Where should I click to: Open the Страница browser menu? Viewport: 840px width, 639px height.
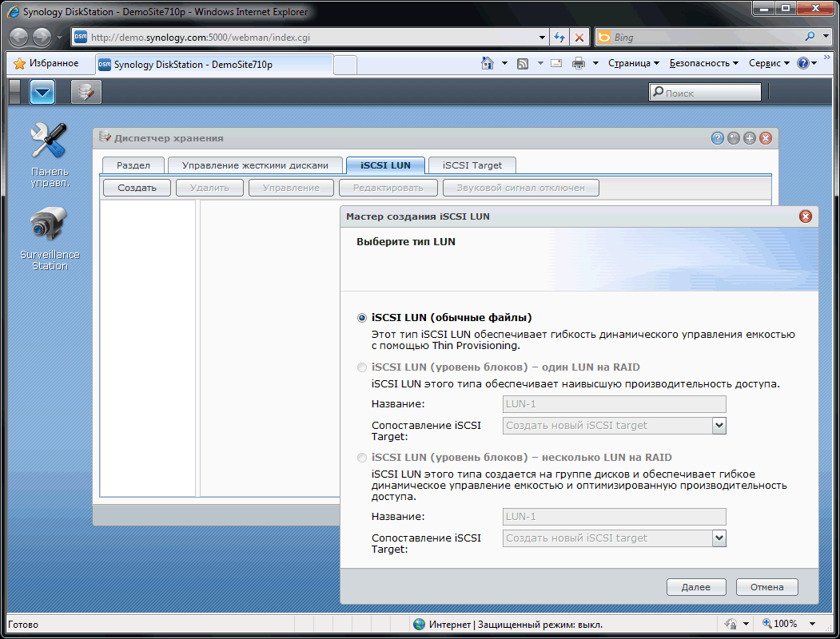point(633,64)
